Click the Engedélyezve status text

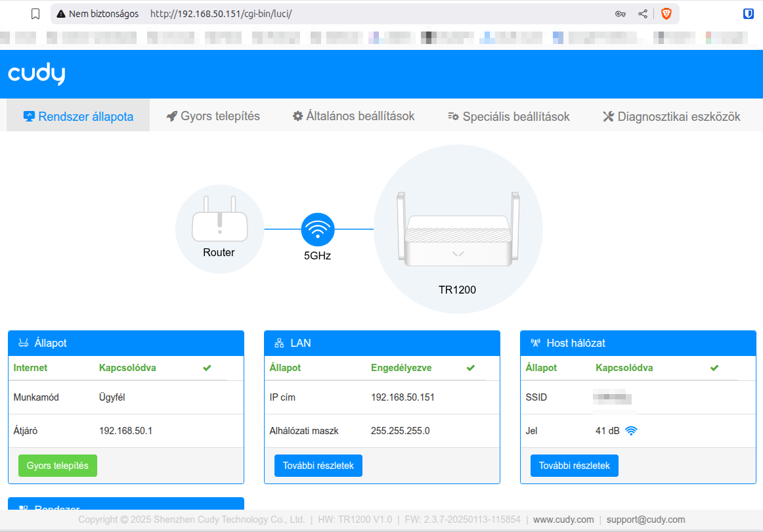(x=401, y=368)
